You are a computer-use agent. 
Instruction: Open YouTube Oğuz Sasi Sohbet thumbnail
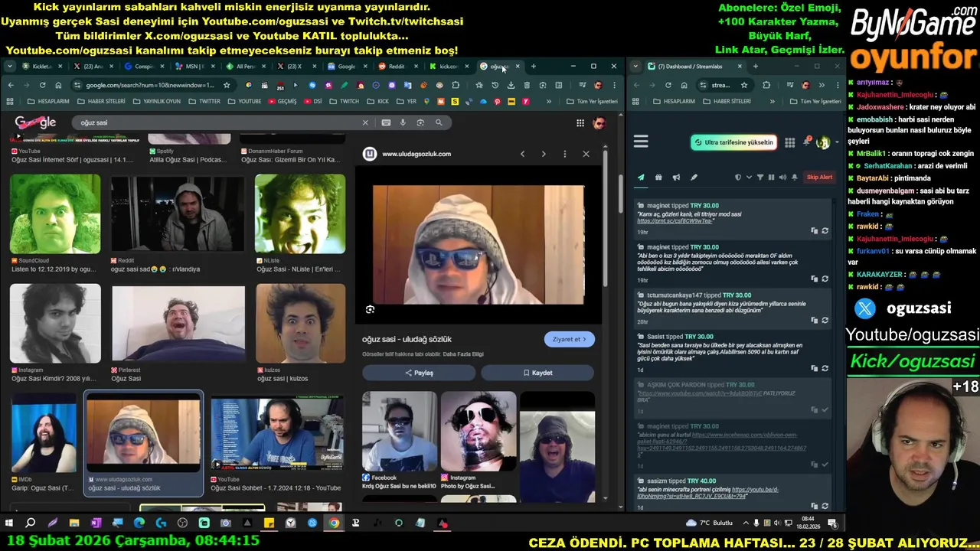(x=277, y=434)
